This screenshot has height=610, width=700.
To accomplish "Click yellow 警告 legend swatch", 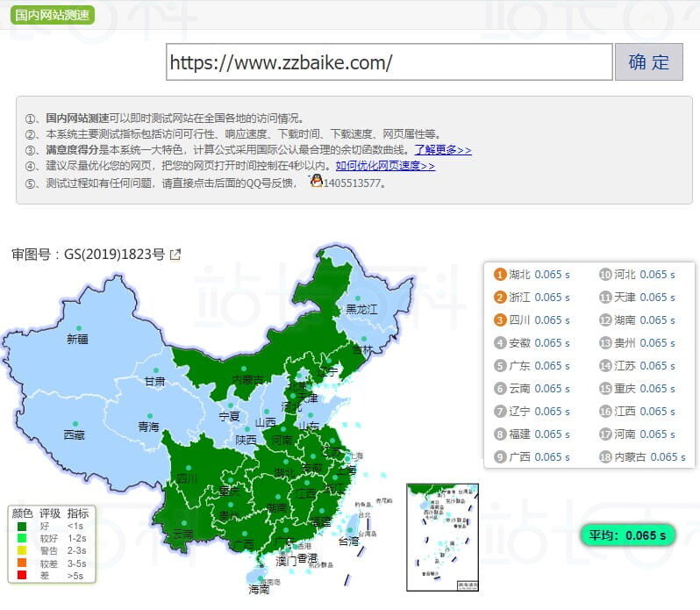I will [x=21, y=550].
